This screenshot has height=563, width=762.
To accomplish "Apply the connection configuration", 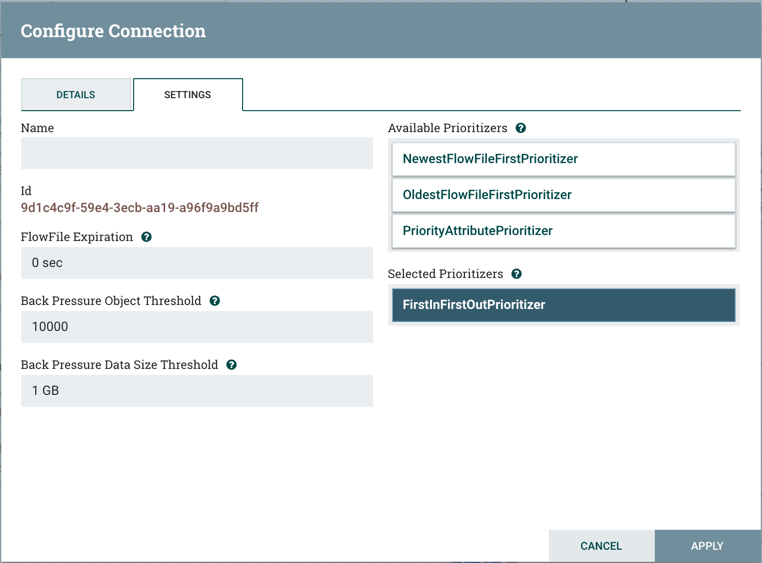I will coord(707,546).
